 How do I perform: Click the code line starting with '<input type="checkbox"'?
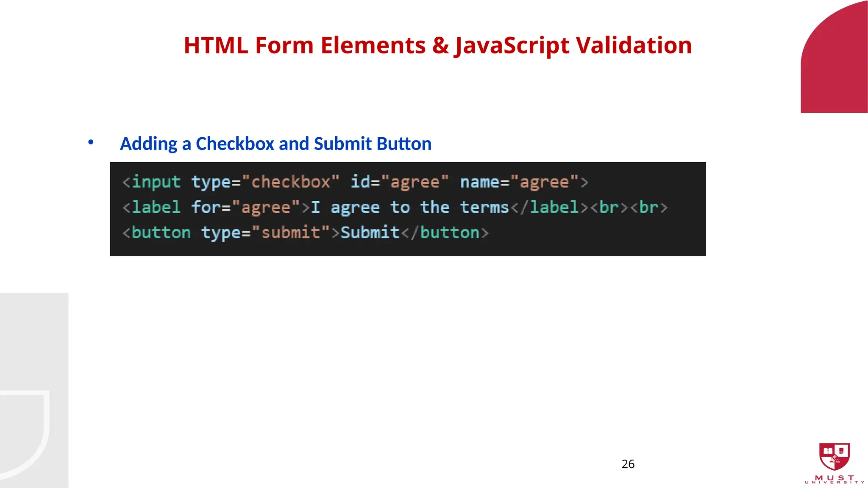pyautogui.click(x=355, y=182)
